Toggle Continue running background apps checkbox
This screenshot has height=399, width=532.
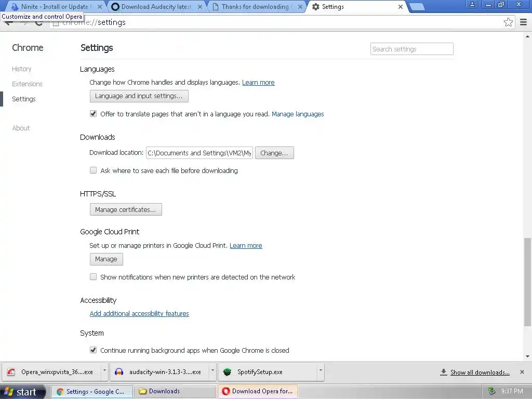(x=94, y=350)
